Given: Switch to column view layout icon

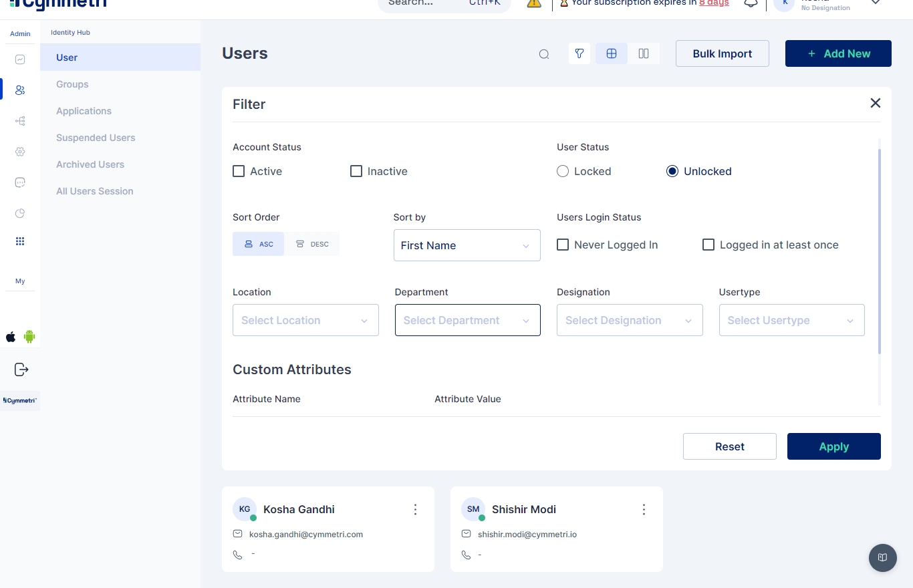Looking at the screenshot, I should 644,53.
